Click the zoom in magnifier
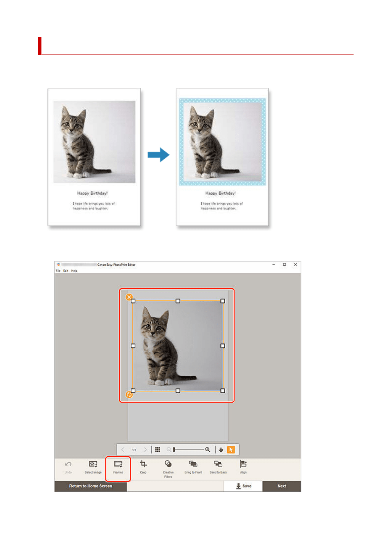Image resolution: width=392 pixels, height=554 pixels. pos(208,450)
